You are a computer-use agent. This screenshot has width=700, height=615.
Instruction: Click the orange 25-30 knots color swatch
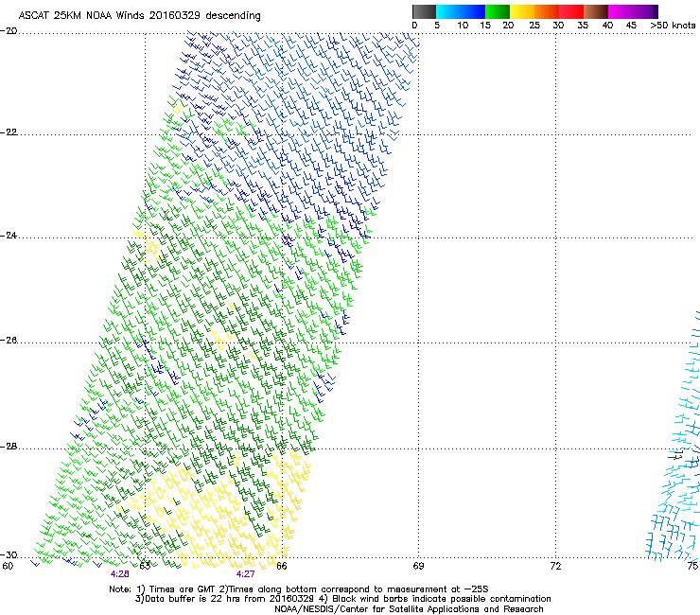coord(547,11)
